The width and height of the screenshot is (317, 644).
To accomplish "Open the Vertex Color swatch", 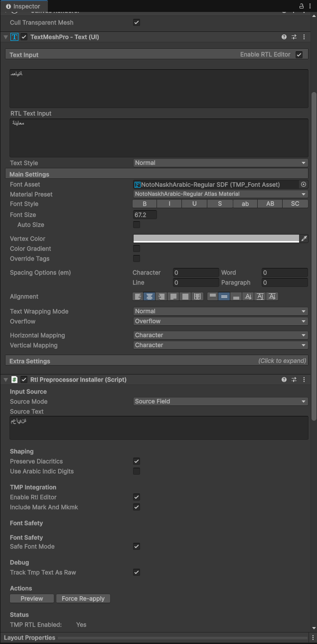I will (216, 239).
